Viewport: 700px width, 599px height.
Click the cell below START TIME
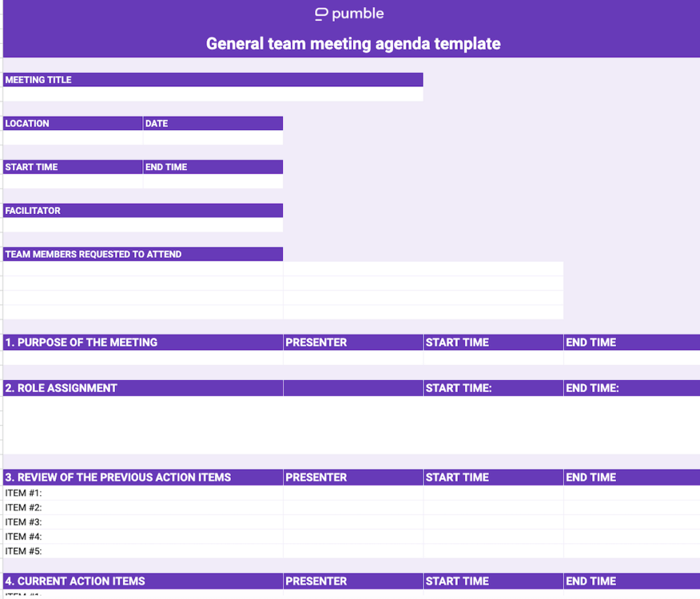point(72,182)
